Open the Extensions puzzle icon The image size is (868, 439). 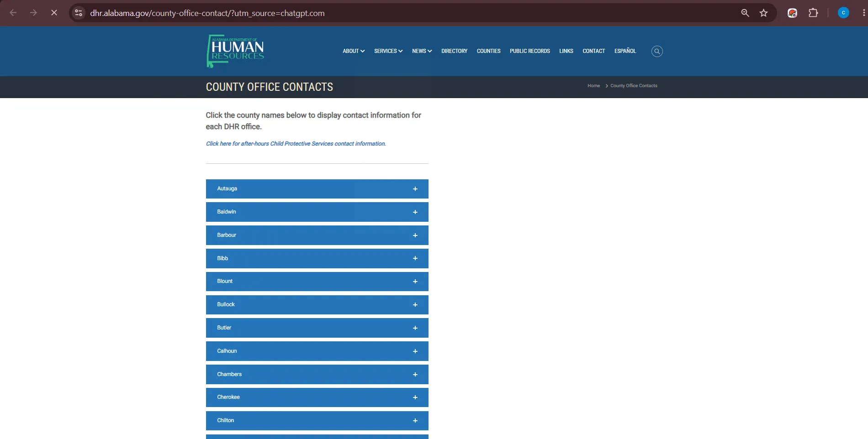tap(813, 13)
